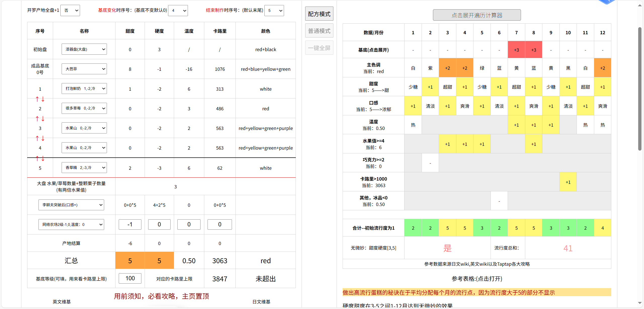Move row 1 down with the red down arrow
This screenshot has width=644, height=309.
[43, 99]
